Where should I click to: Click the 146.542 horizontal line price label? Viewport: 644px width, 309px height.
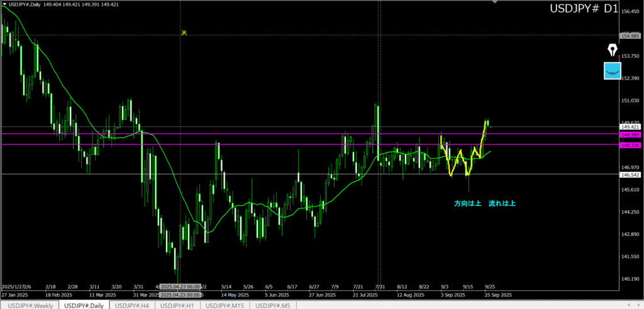(x=631, y=175)
